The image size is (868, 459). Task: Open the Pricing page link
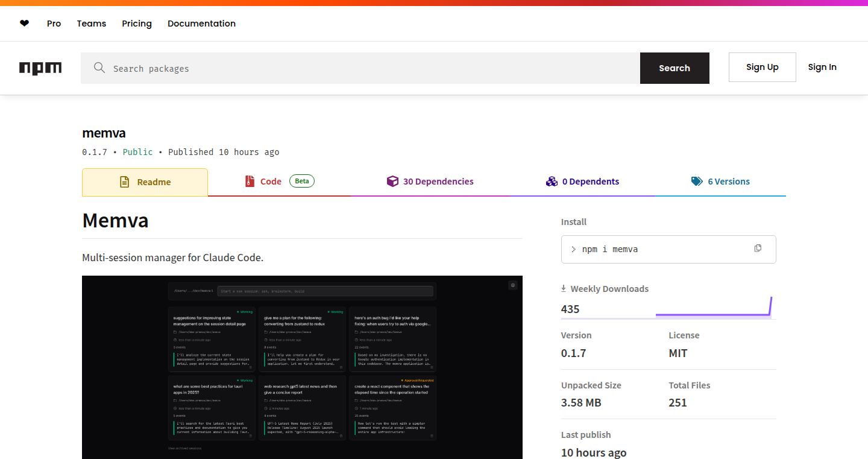[x=137, y=24]
